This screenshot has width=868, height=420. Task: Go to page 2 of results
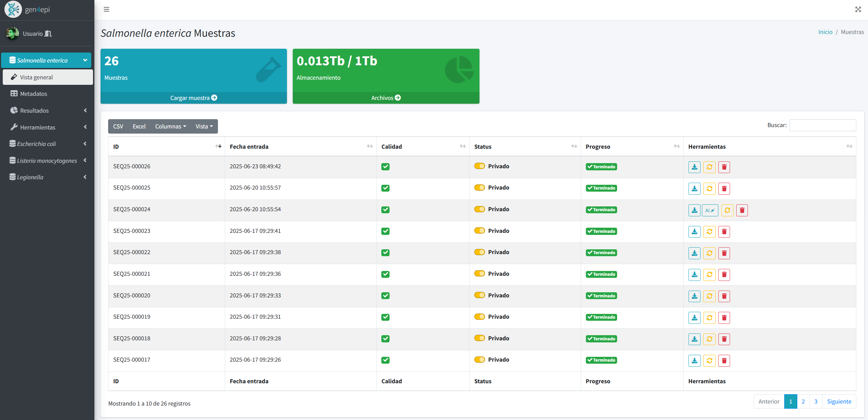(803, 401)
